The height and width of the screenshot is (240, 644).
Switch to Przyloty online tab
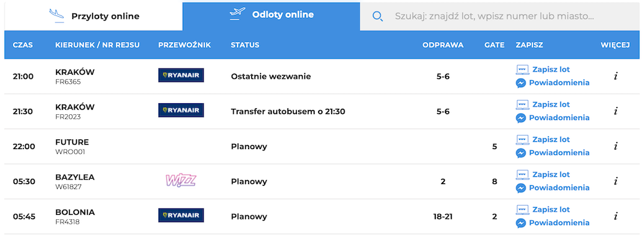pyautogui.click(x=93, y=16)
